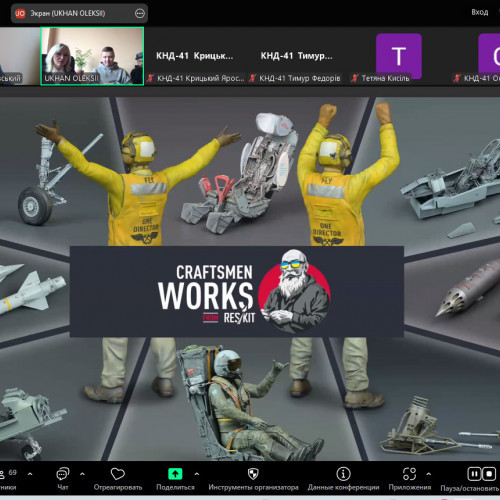Viewport: 500px width, 500px height.
Task: Click the name label UKHAN OLEKSII
Action: pyautogui.click(x=71, y=78)
